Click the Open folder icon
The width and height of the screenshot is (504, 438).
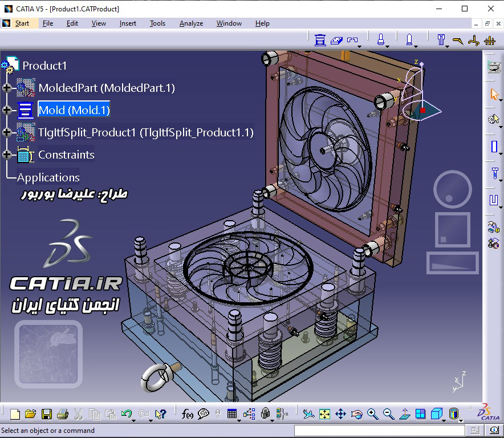tap(30, 414)
